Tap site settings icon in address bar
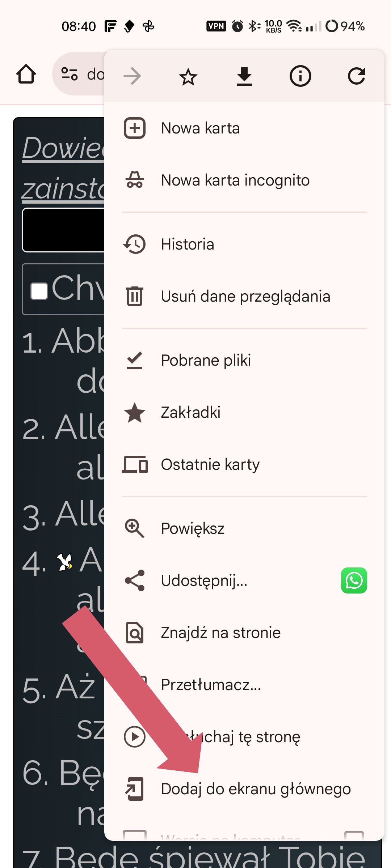The image size is (391, 868). tap(69, 74)
